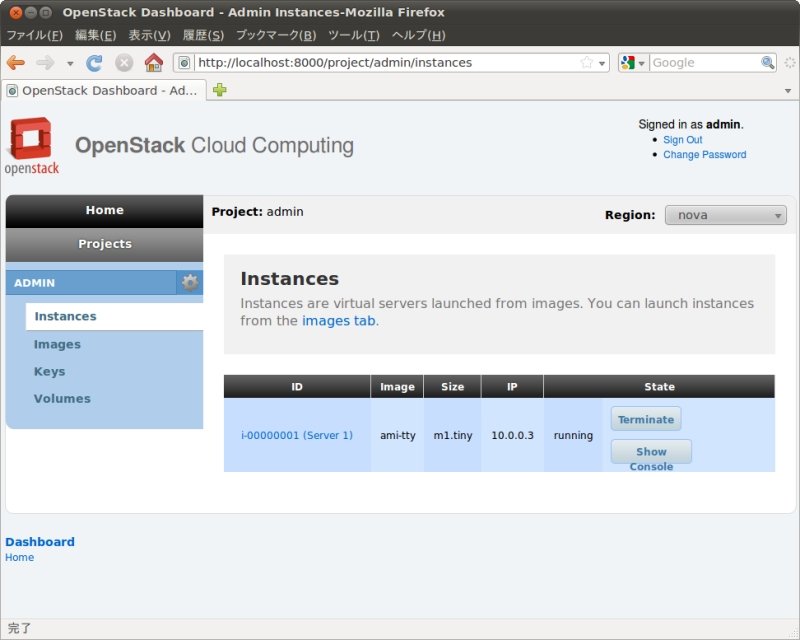Click the Change Password link
The width and height of the screenshot is (800, 640).
pyautogui.click(x=704, y=155)
